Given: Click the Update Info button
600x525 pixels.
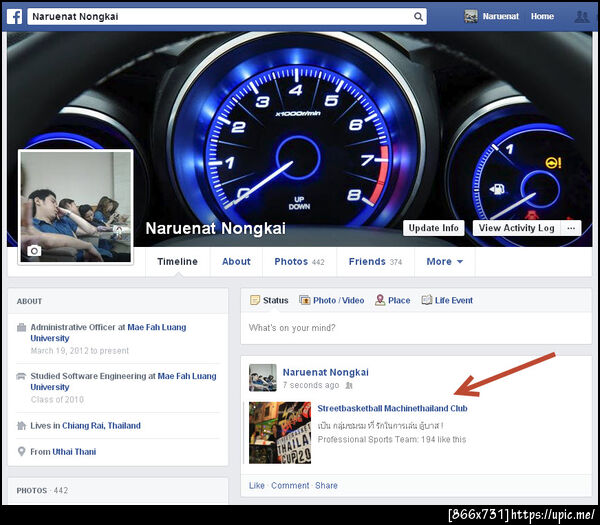Looking at the screenshot, I should tap(434, 228).
